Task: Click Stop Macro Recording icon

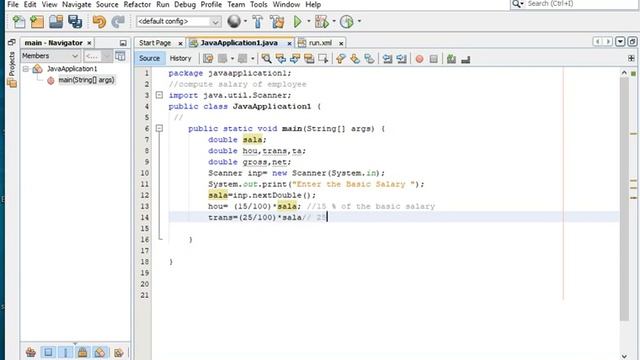Action: (433, 59)
